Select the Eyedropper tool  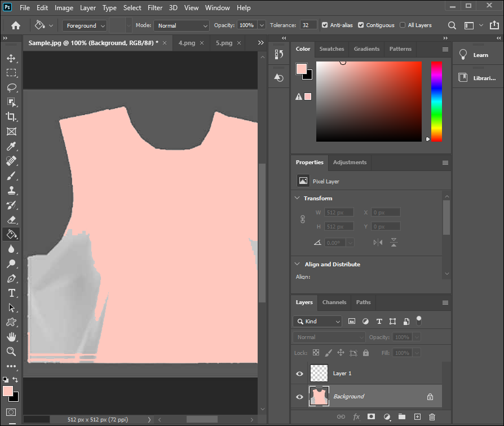pyautogui.click(x=11, y=146)
